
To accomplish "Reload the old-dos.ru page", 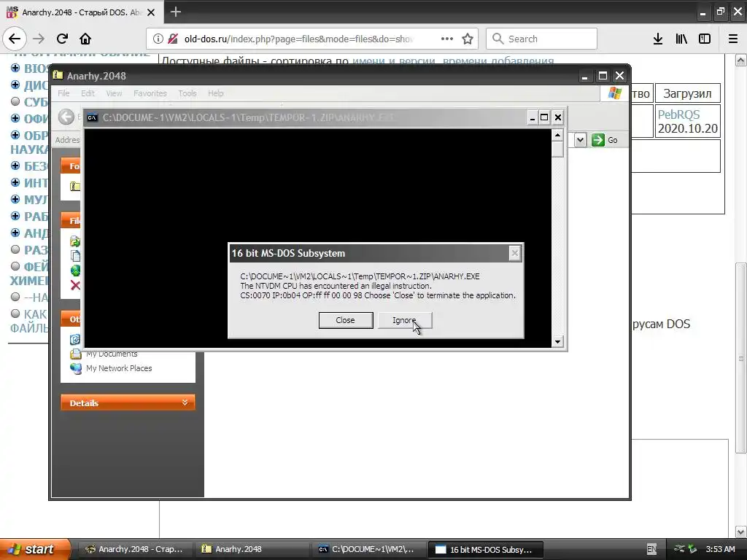I will coord(62,39).
